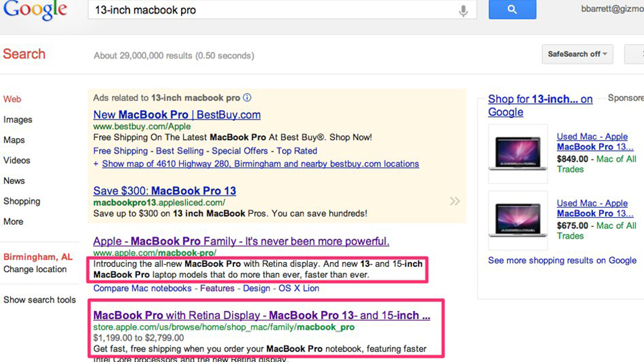Open the ads info circle icon

247,97
